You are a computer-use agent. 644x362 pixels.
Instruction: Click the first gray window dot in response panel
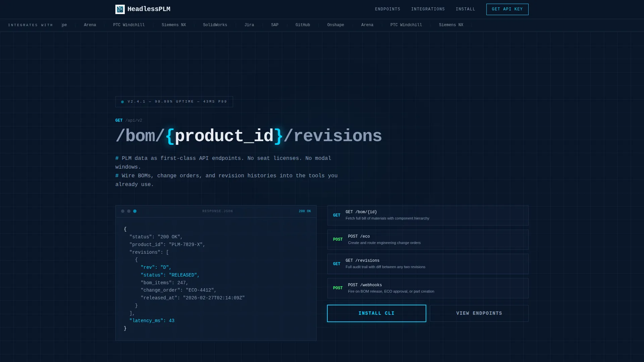[123, 211]
